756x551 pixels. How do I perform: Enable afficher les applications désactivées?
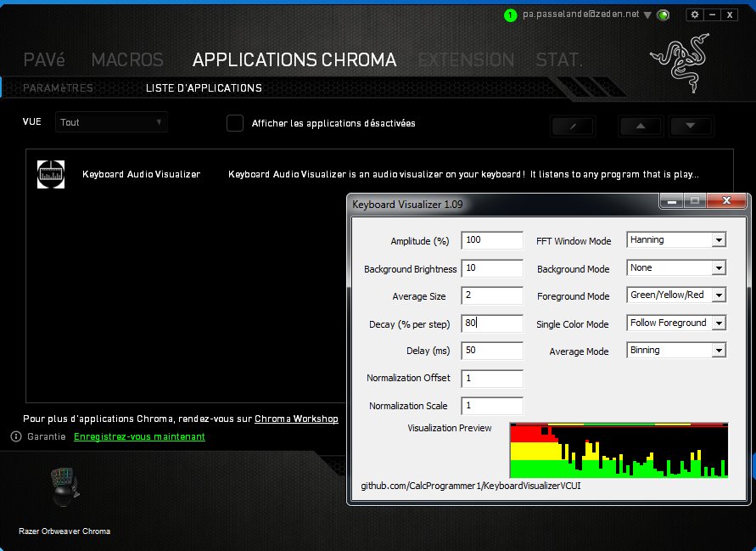pyautogui.click(x=235, y=123)
